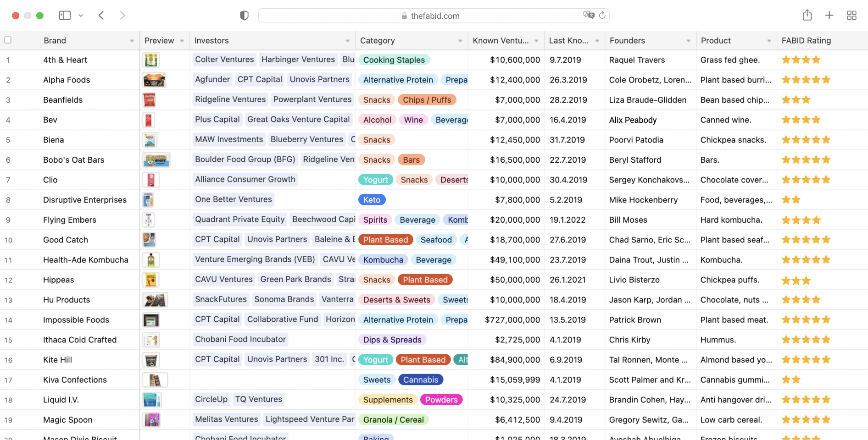This screenshot has height=440, width=868.
Task: Open the Beanfields preview thumbnail
Action: [149, 100]
